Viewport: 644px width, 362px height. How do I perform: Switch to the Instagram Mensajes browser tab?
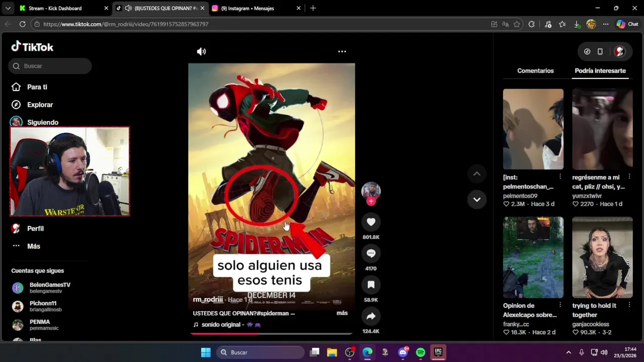click(x=256, y=8)
